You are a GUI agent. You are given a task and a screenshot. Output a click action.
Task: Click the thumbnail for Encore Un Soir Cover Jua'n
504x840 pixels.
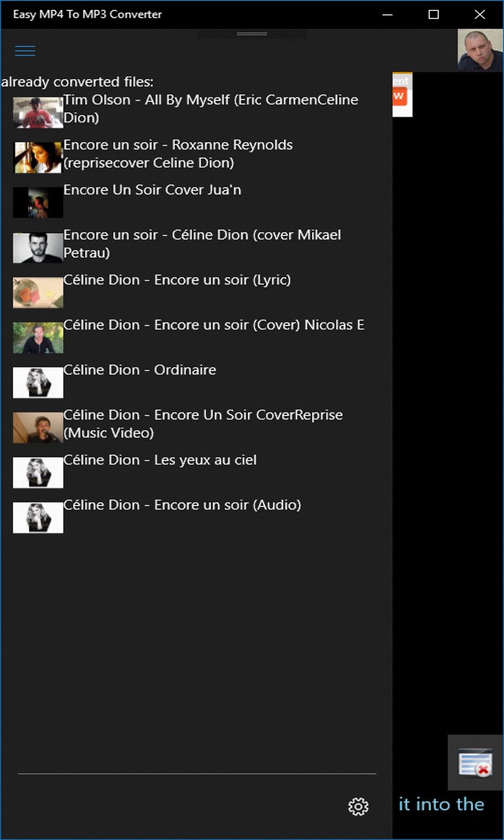(38, 202)
